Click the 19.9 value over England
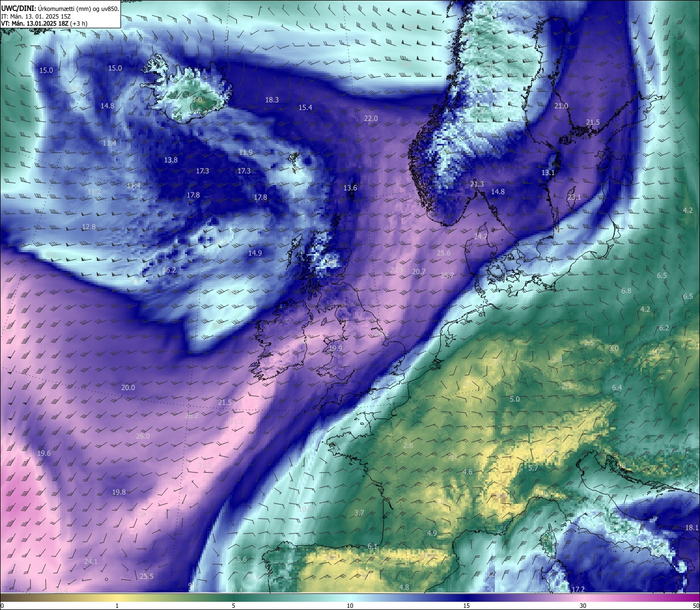700x610 pixels. 335,348
